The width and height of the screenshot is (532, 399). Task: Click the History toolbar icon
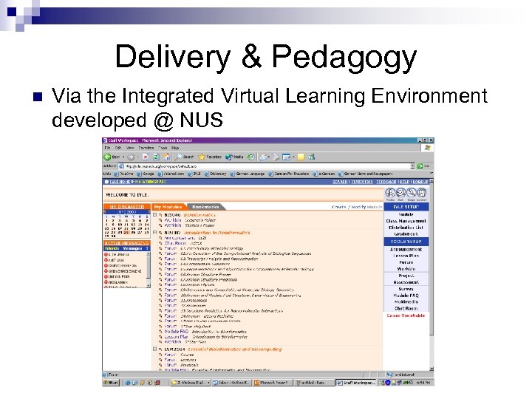pyautogui.click(x=250, y=157)
